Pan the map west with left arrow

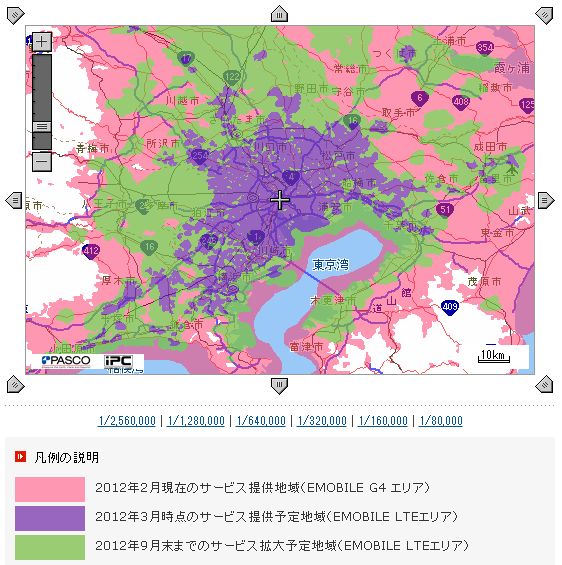pyautogui.click(x=14, y=200)
